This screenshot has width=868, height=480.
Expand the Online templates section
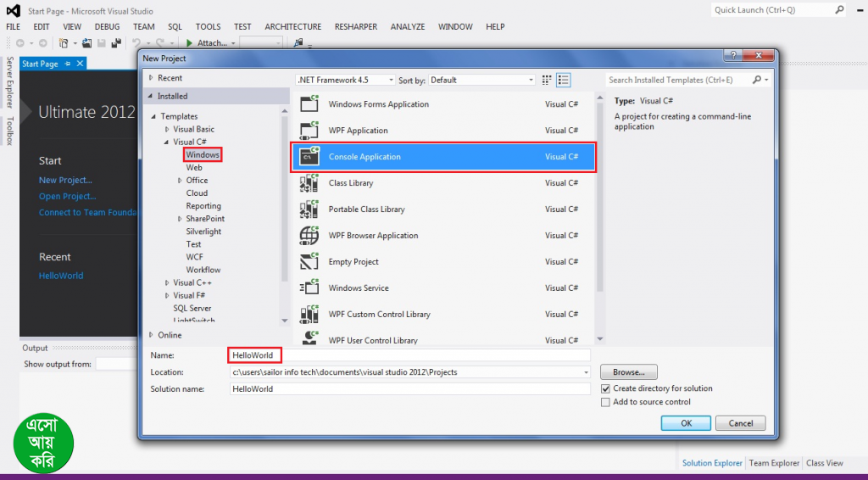coord(151,335)
